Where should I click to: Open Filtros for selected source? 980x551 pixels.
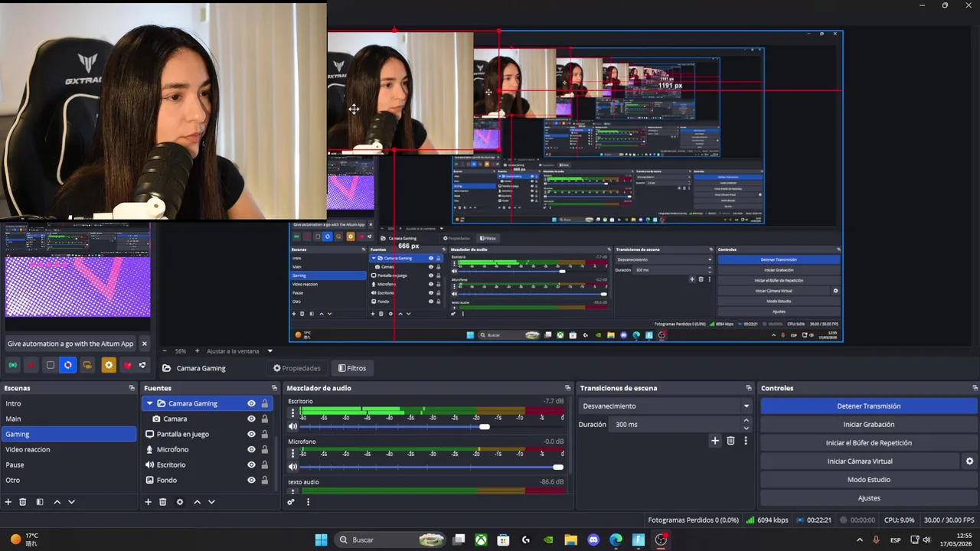click(352, 368)
